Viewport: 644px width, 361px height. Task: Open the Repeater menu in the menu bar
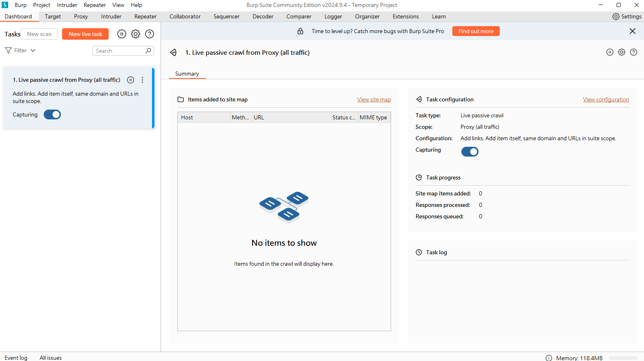[x=95, y=5]
